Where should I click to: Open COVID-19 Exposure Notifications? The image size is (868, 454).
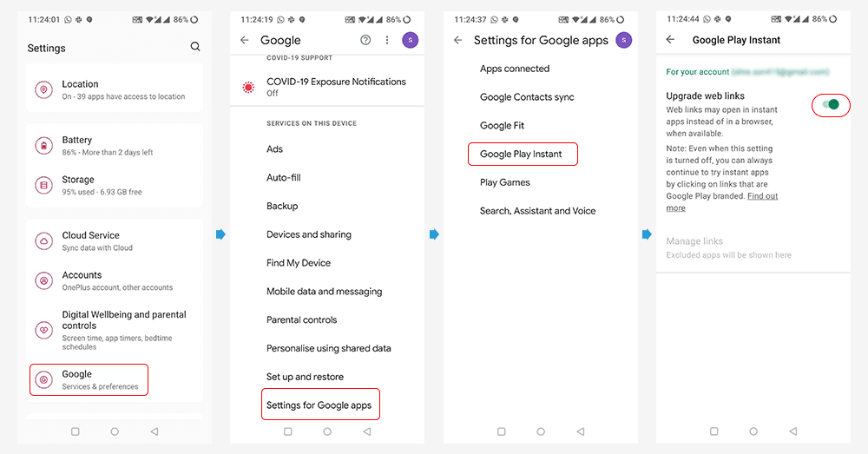point(327,87)
